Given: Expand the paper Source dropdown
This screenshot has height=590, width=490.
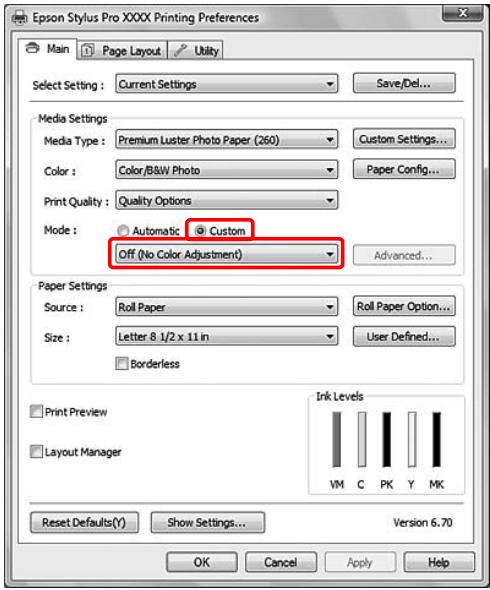Looking at the screenshot, I should (x=227, y=307).
